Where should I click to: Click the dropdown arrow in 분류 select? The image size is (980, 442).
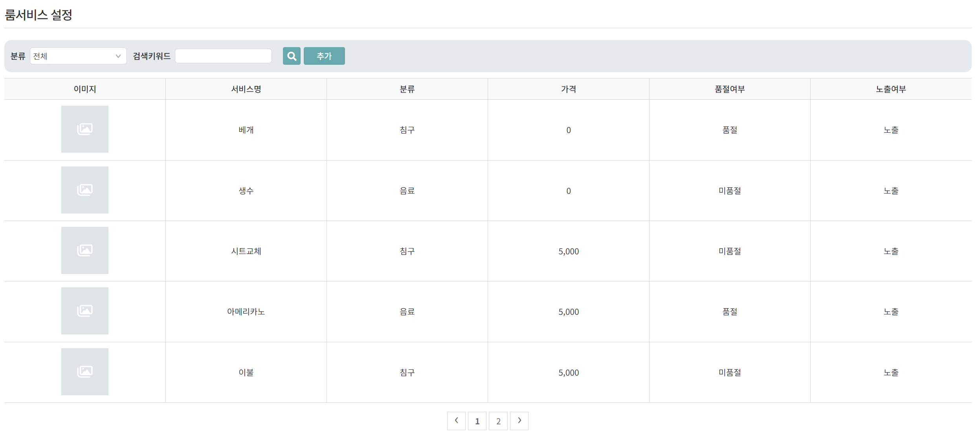point(118,56)
